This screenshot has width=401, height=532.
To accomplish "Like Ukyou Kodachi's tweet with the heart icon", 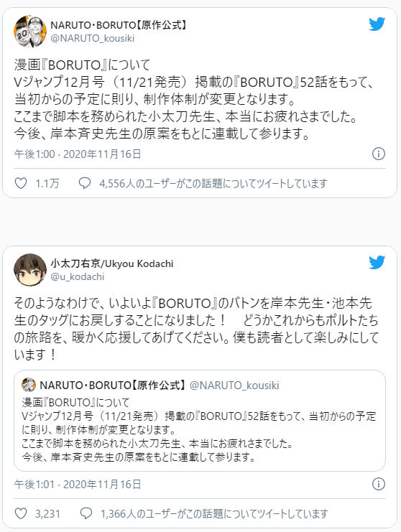I will tap(21, 513).
